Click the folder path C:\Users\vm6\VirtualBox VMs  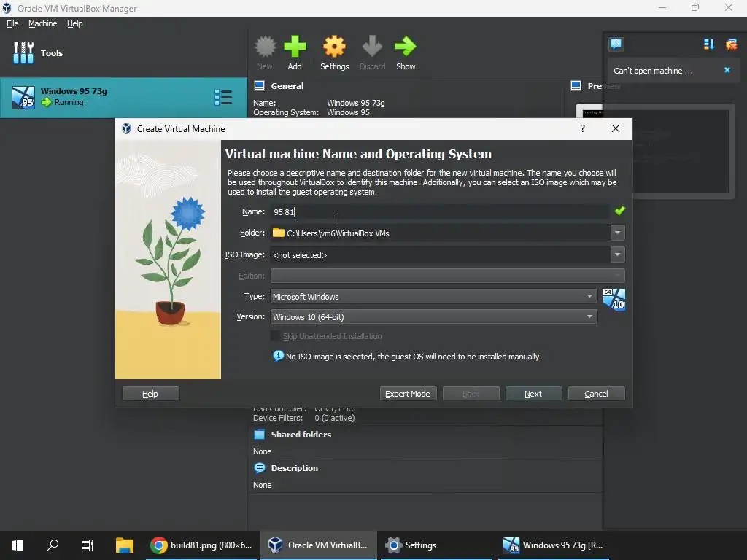[338, 233]
